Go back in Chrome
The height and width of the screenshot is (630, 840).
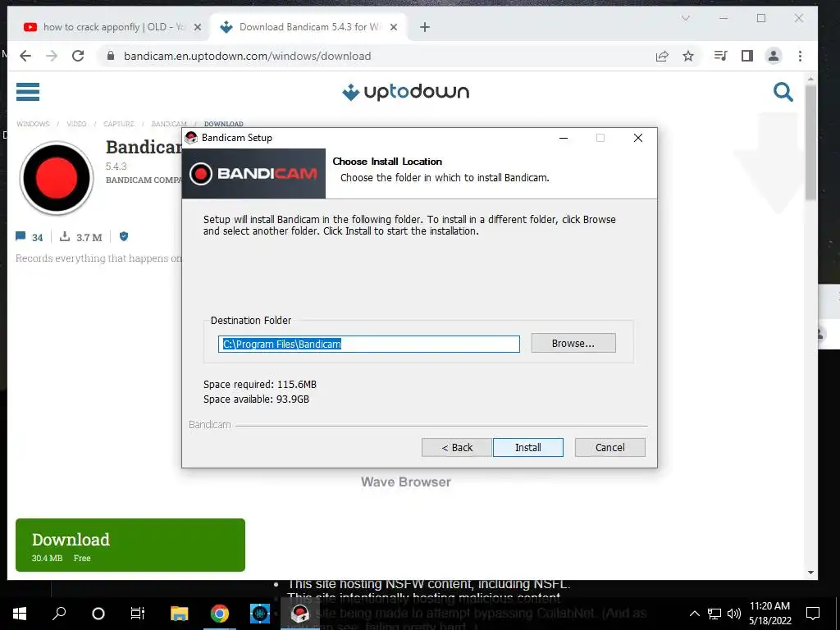pos(25,56)
